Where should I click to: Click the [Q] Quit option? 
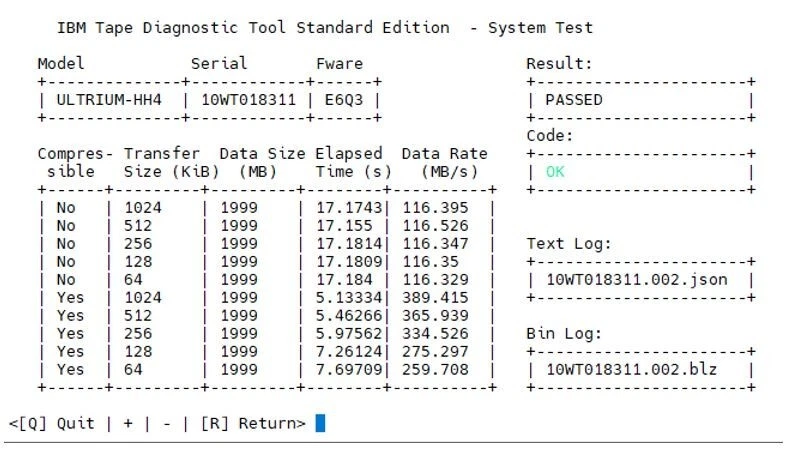tap(52, 423)
